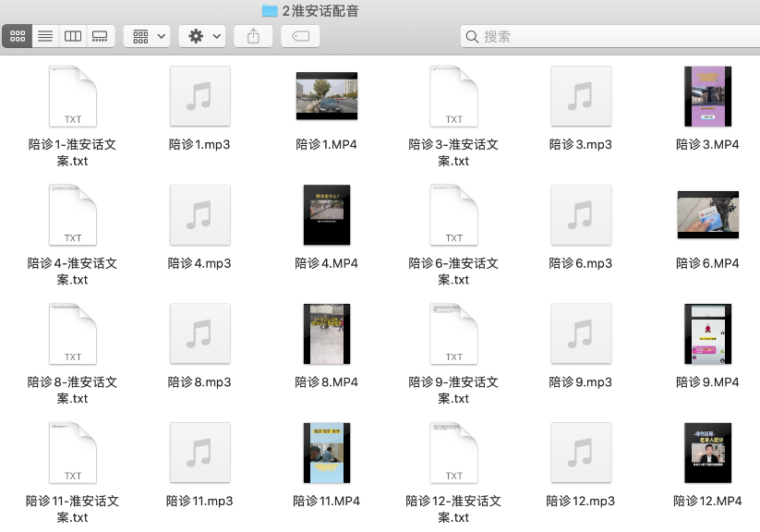Viewport: 760px width, 532px height.
Task: Select the 陪诊6.mp3 audio file icon
Action: pyautogui.click(x=580, y=215)
